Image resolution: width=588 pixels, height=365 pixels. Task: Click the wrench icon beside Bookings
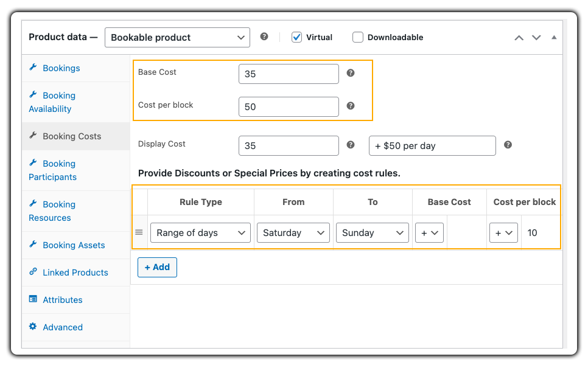pos(33,67)
